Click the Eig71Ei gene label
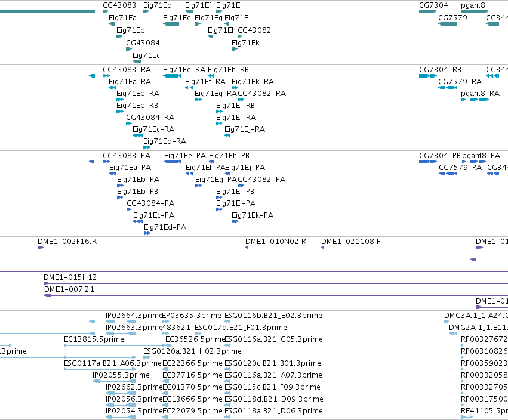The height and width of the screenshot is (420, 508). click(229, 5)
